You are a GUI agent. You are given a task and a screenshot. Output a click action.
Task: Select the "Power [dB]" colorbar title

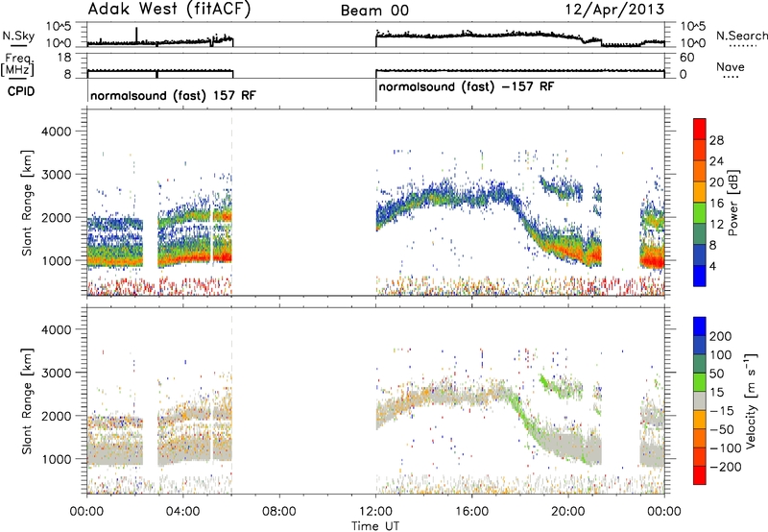(733, 203)
